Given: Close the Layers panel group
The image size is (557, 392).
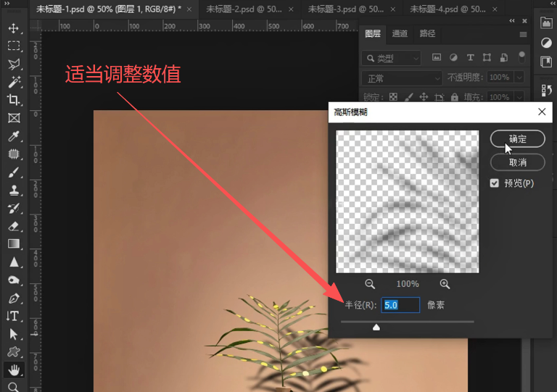Looking at the screenshot, I should [x=524, y=21].
